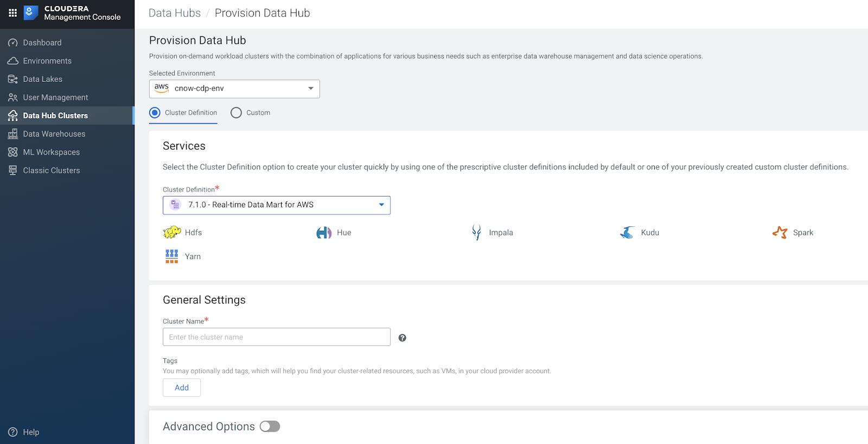Click the Environments cloud icon
Viewport: 868px width, 444px height.
coord(13,61)
